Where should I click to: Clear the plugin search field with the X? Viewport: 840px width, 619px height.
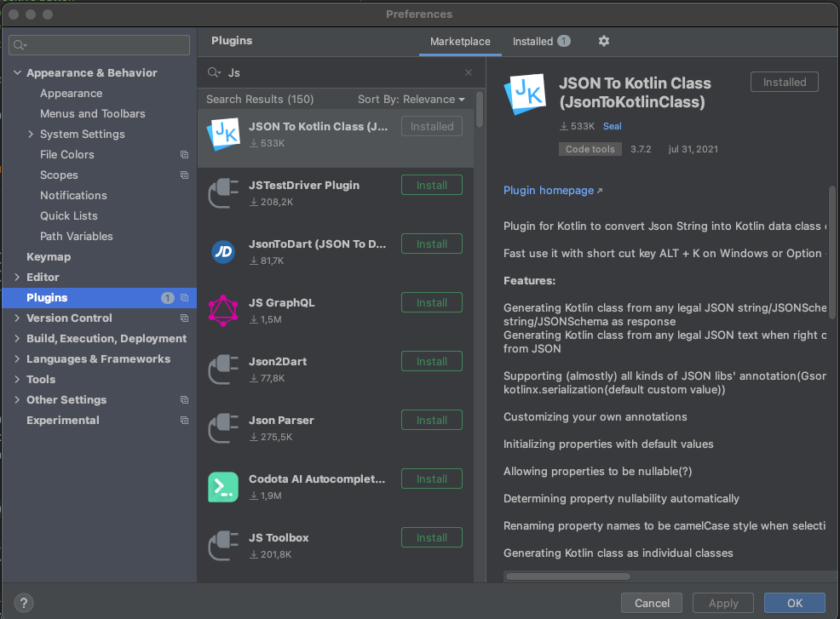(x=469, y=73)
